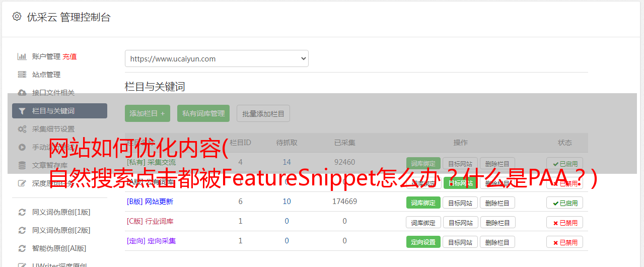Click 添加栏目 + button
This screenshot has height=267, width=644.
(148, 113)
